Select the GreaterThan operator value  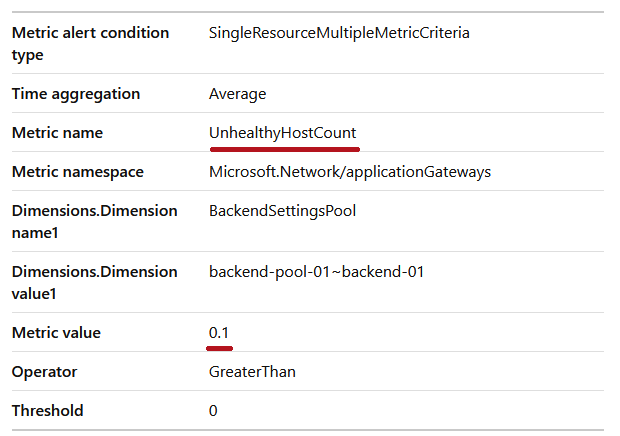[252, 372]
